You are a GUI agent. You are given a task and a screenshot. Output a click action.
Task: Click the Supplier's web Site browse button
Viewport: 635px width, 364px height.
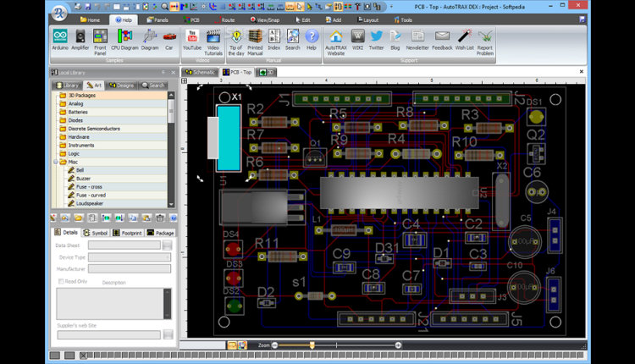(x=168, y=334)
